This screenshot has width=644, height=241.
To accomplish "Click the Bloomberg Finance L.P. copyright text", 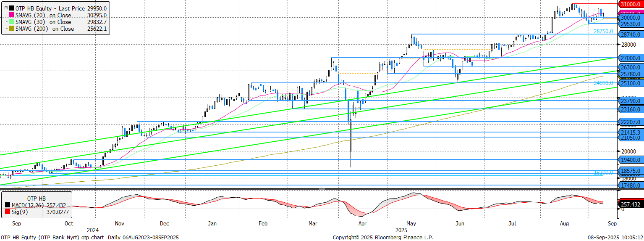I will point(383,237).
